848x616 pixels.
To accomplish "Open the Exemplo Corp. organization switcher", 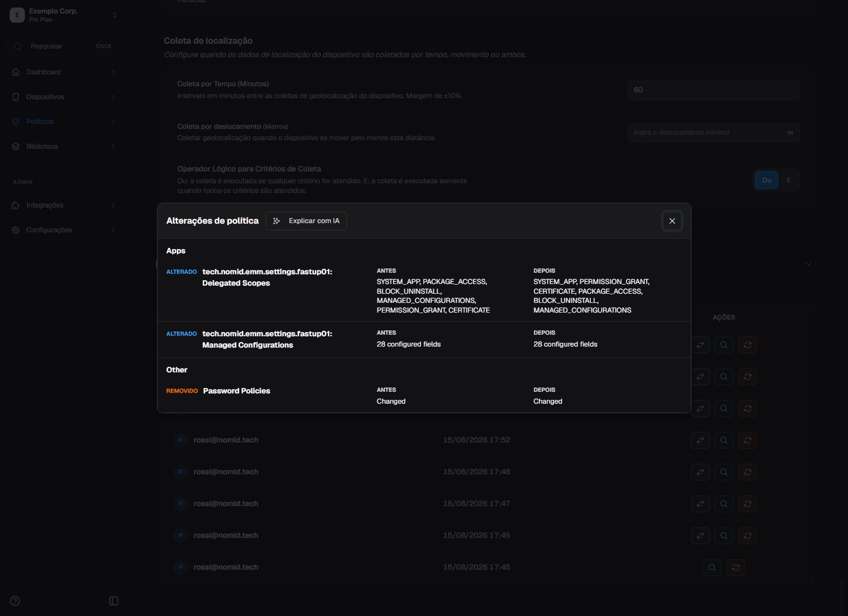I will (64, 15).
